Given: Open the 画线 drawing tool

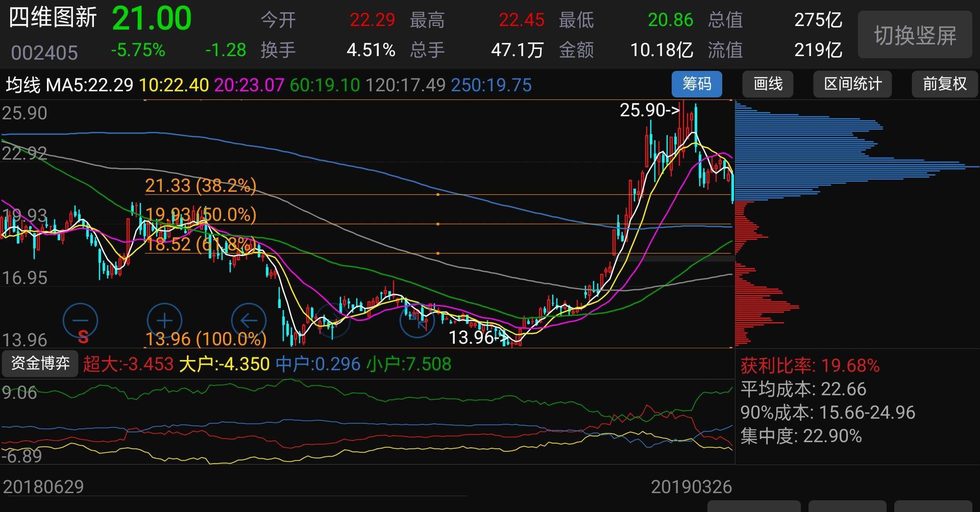Looking at the screenshot, I should [768, 84].
